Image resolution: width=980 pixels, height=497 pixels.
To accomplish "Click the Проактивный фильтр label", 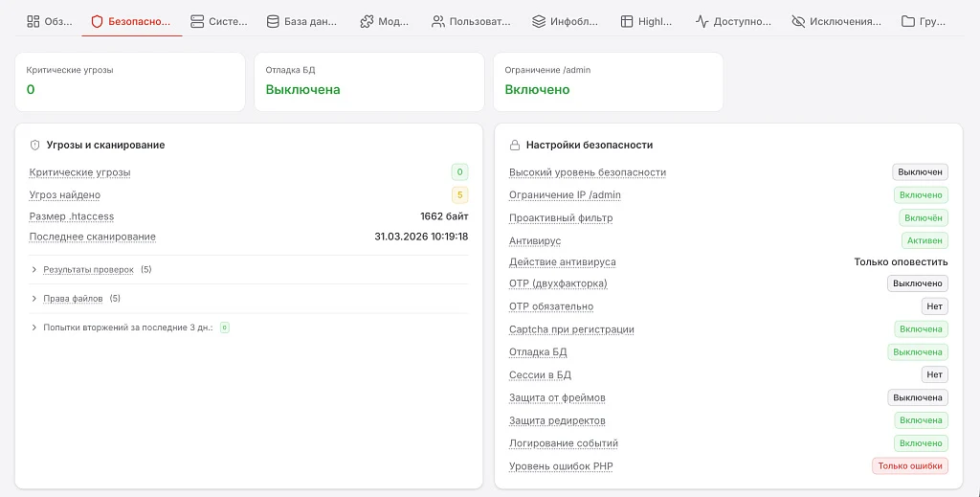I will 561,218.
